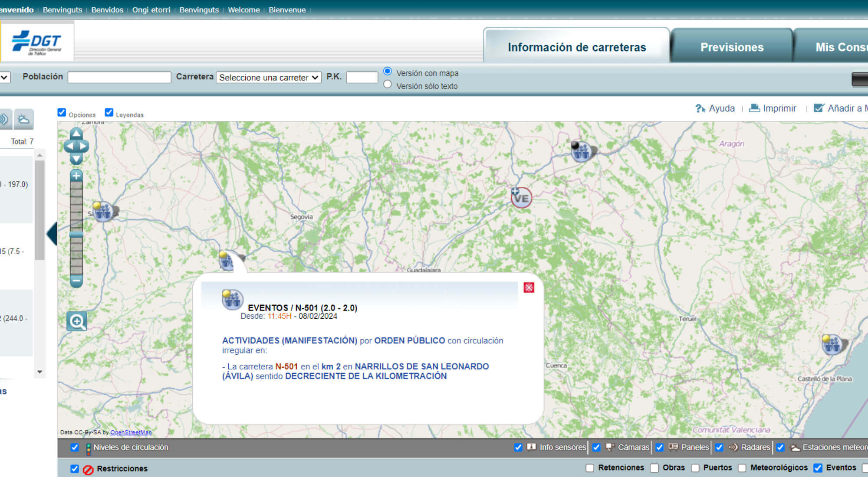
Task: Click the weather stations sidebar icon
Action: click(x=24, y=119)
